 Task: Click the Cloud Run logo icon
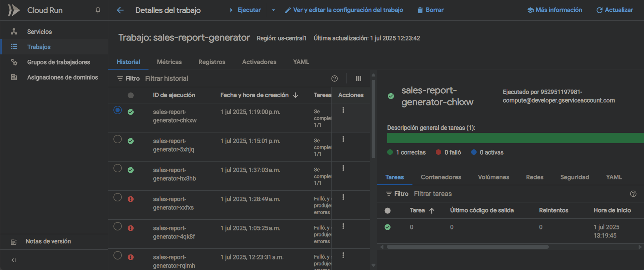click(14, 10)
